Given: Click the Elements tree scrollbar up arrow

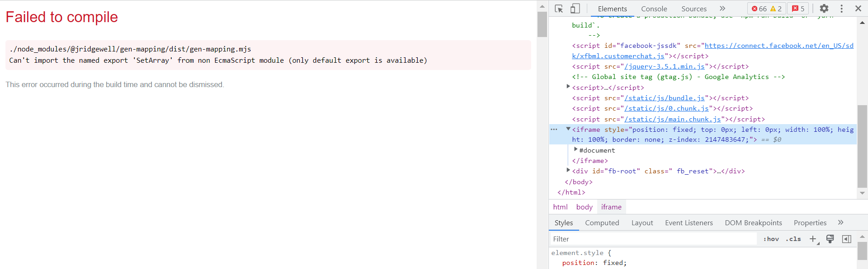Looking at the screenshot, I should (862, 22).
